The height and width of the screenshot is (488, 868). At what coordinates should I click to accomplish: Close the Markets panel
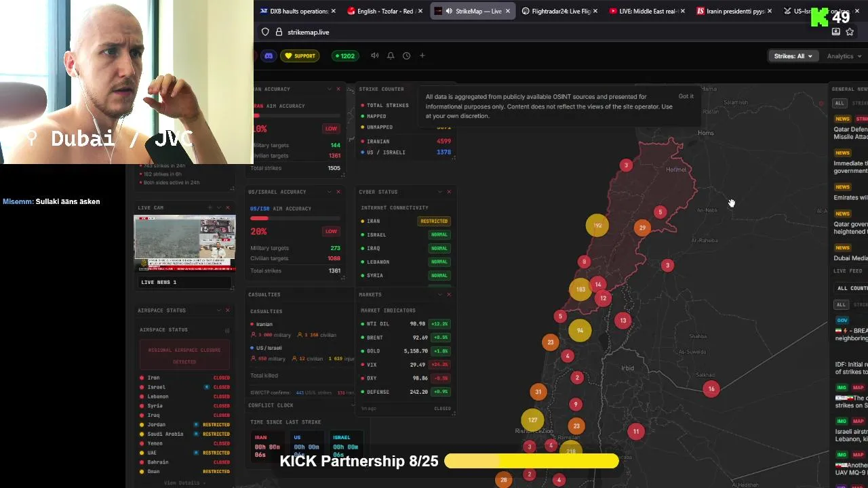(449, 294)
